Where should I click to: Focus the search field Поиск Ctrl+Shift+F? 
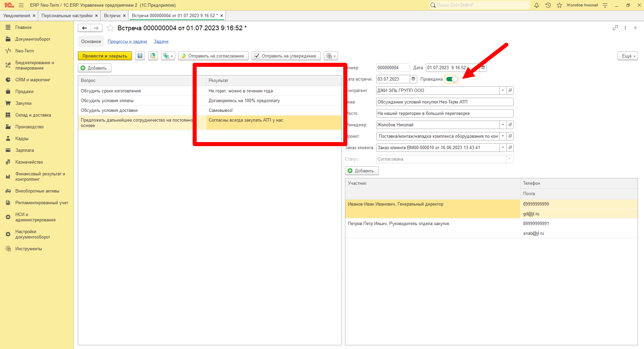pyautogui.click(x=480, y=5)
